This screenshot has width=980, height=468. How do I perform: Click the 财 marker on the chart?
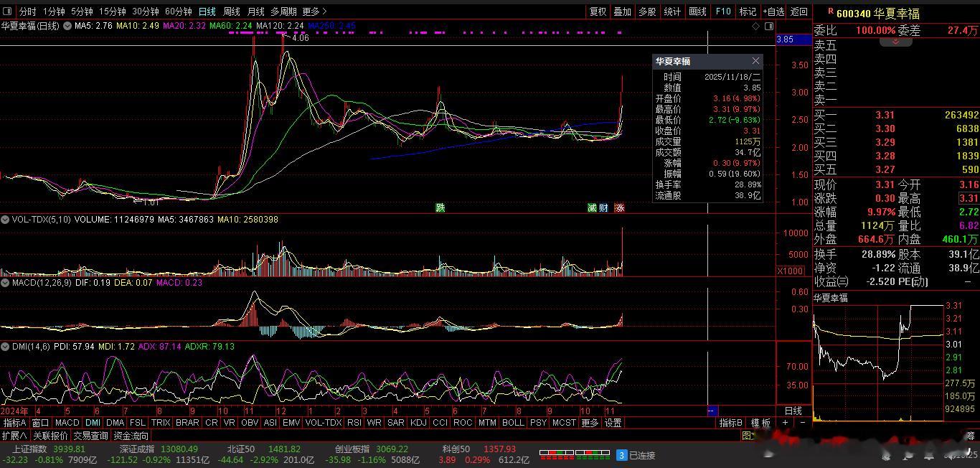(x=604, y=207)
